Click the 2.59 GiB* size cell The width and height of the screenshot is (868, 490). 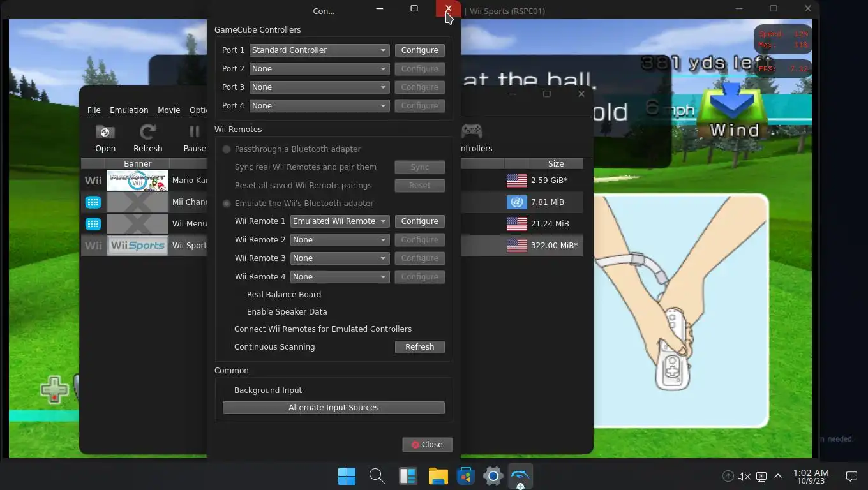coord(549,181)
